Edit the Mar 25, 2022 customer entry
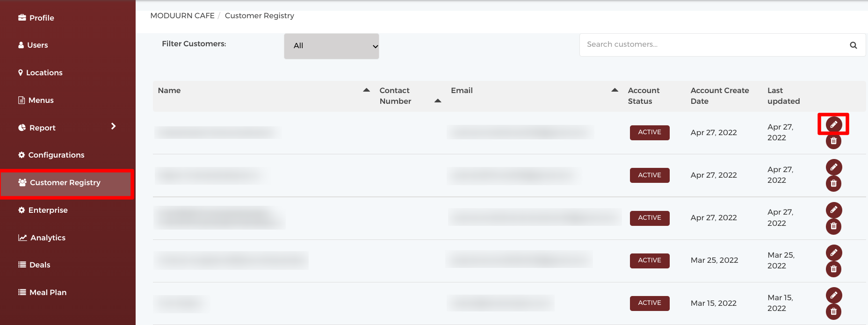 pos(833,253)
